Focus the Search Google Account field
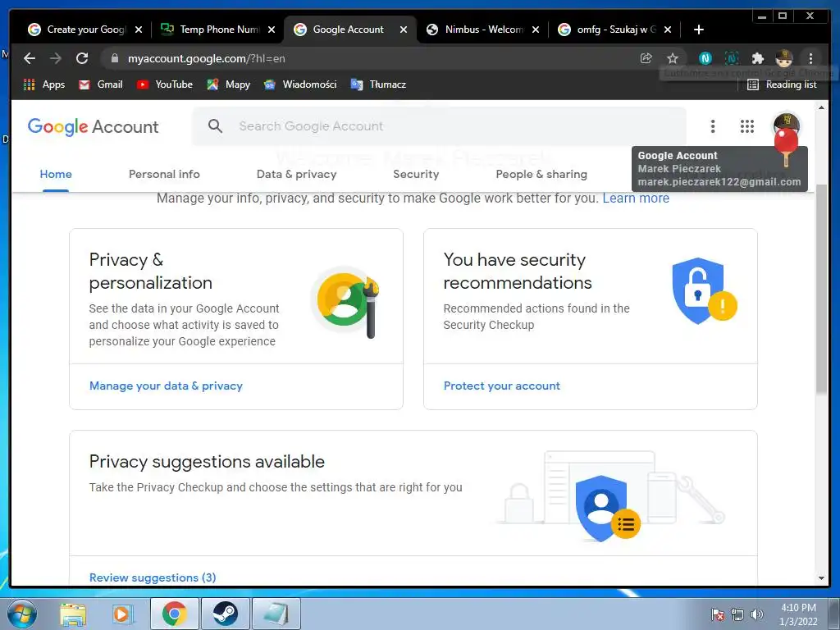Image resolution: width=840 pixels, height=630 pixels. pos(440,126)
